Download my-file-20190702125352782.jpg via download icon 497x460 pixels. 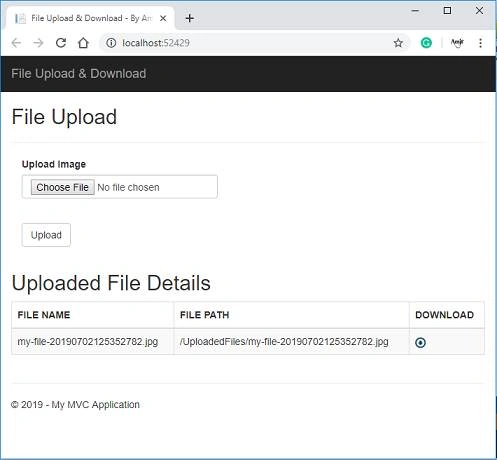420,342
